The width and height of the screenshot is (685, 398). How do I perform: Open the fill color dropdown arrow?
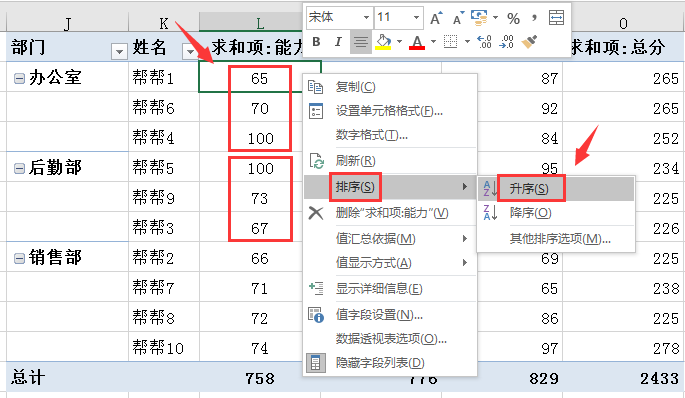pyautogui.click(x=399, y=42)
